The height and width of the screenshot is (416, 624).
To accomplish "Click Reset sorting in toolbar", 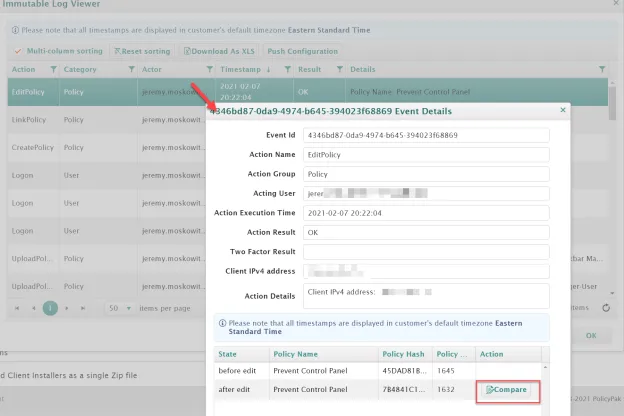I will point(142,51).
